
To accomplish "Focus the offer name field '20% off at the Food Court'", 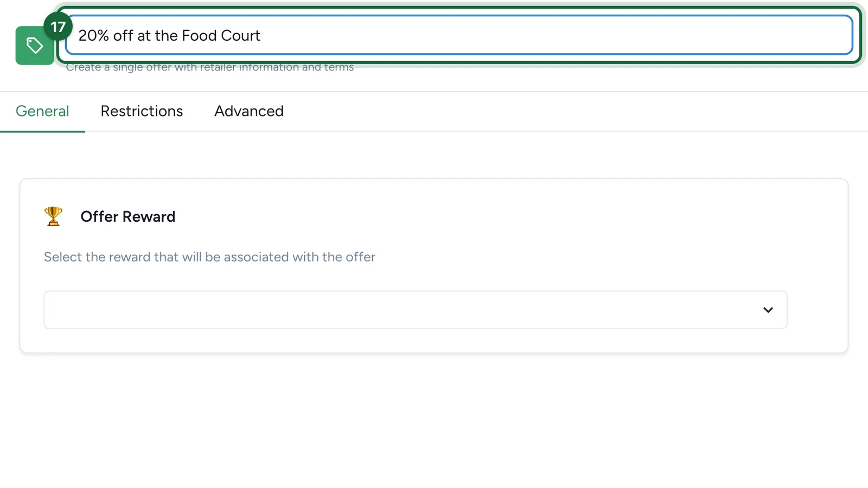I will pos(459,35).
